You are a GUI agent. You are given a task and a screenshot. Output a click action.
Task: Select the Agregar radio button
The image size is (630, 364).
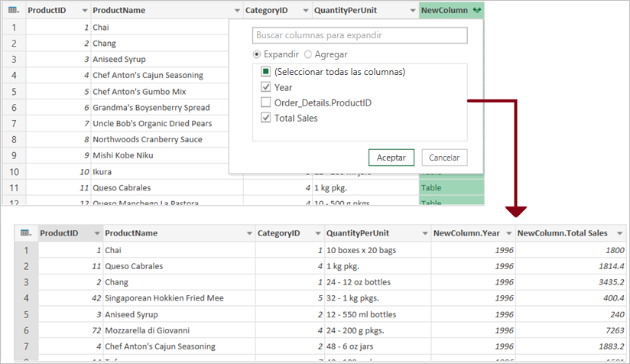point(308,54)
